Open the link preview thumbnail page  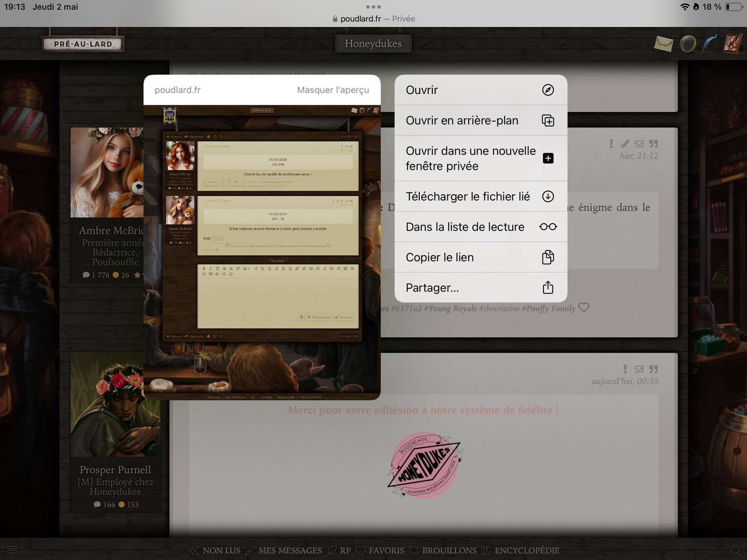pos(262,252)
